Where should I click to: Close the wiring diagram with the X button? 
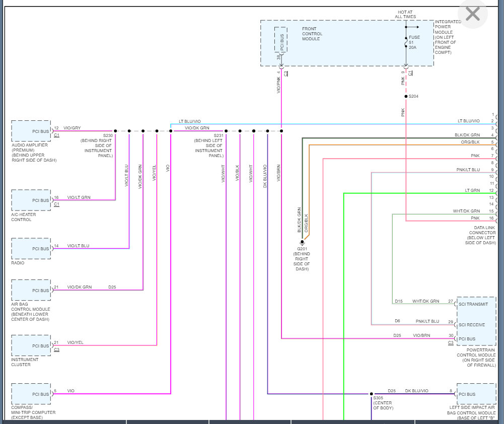tap(472, 14)
